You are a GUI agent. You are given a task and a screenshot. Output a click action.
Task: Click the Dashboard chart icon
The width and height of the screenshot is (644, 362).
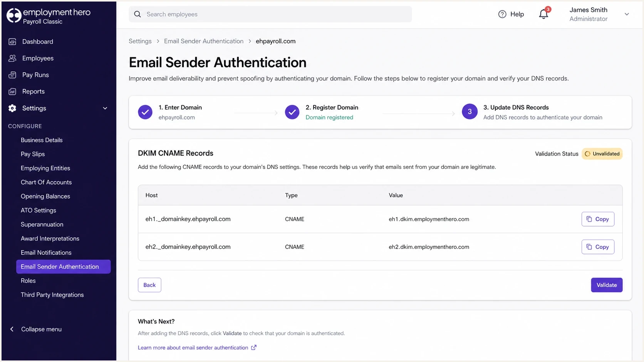coord(12,42)
